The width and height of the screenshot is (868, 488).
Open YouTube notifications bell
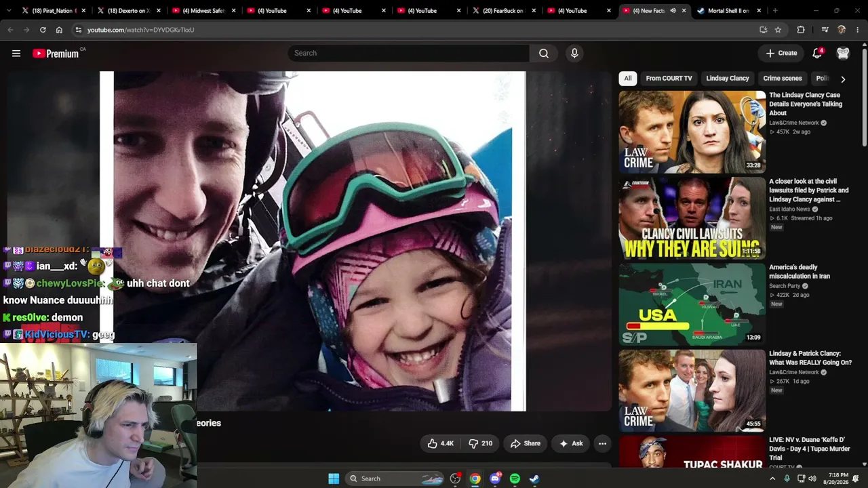coord(817,53)
